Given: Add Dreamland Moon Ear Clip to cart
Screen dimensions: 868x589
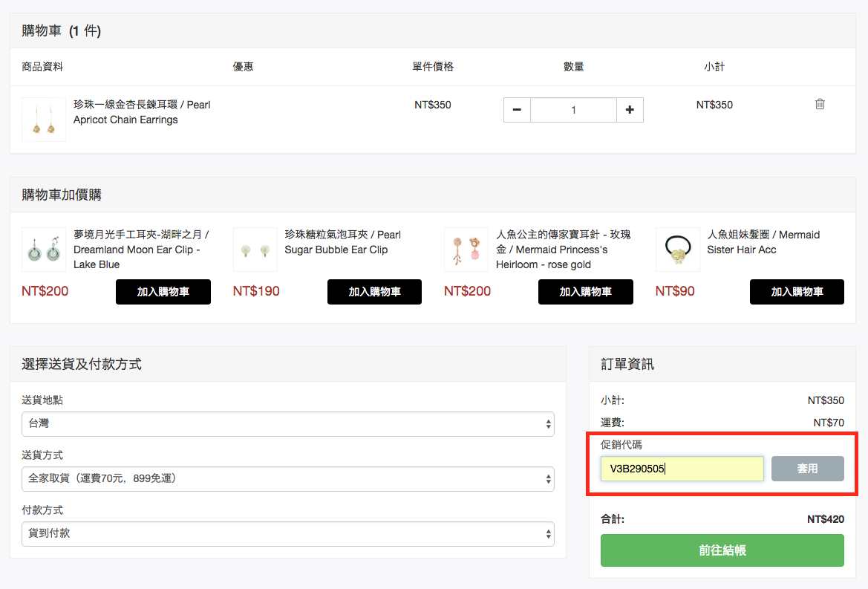Looking at the screenshot, I should pos(163,292).
